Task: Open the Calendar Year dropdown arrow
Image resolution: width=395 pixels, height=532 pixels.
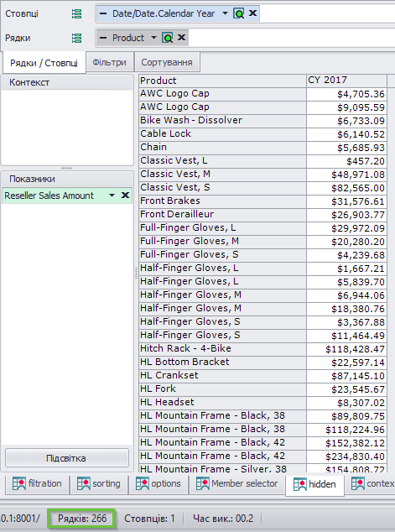Action: click(225, 13)
